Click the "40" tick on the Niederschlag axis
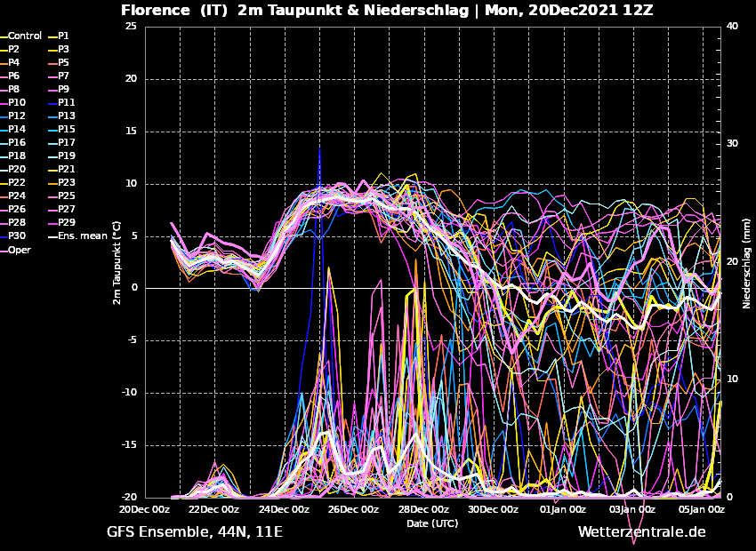This screenshot has height=551, width=756. pyautogui.click(x=732, y=27)
